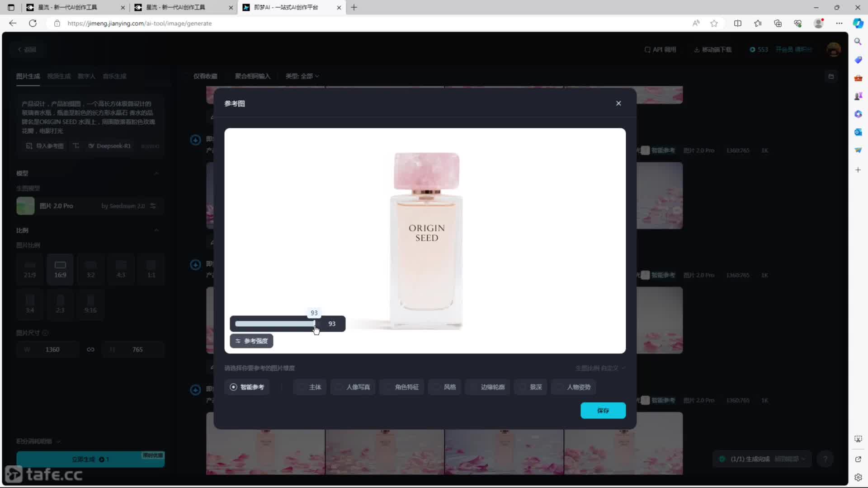Open the browser profile avatar
The width and height of the screenshot is (868, 488).
(x=818, y=23)
